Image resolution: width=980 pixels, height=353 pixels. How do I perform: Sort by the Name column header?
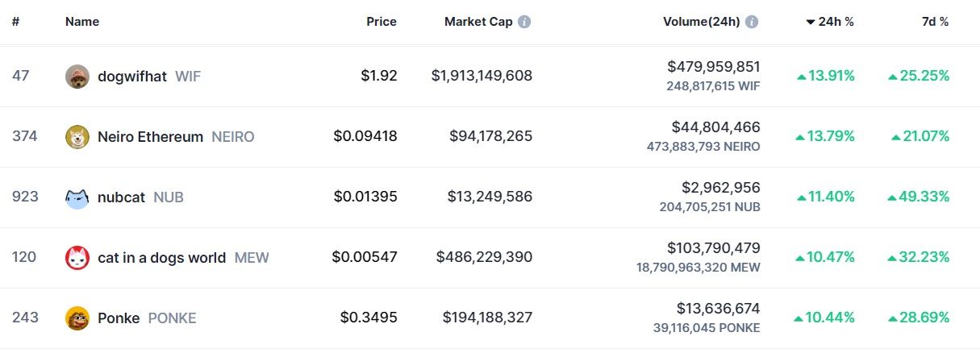click(x=82, y=22)
